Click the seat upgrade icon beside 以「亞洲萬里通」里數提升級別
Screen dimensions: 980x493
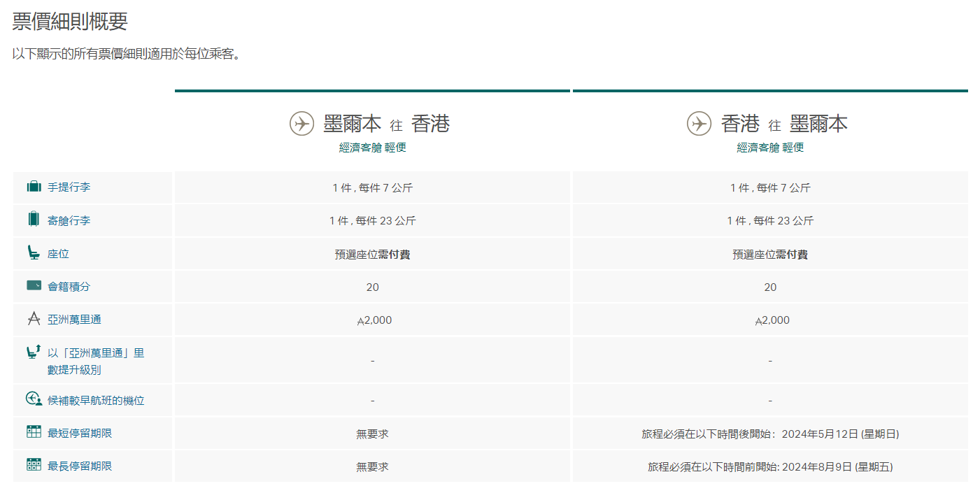(34, 352)
